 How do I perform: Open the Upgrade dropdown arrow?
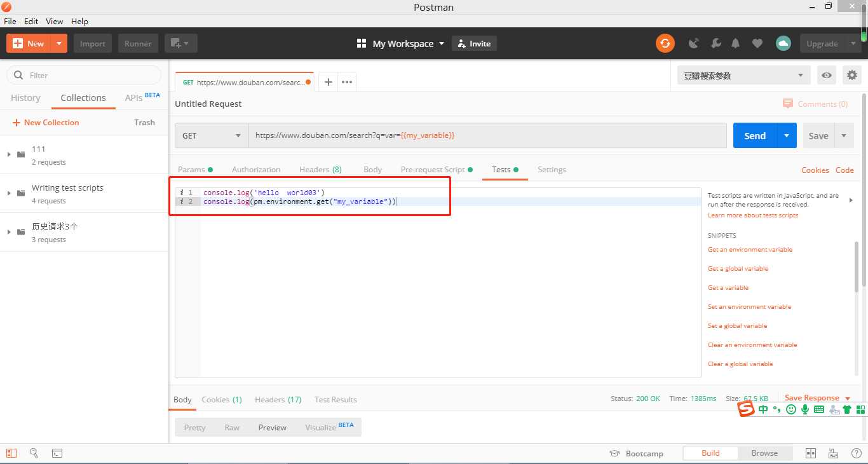pos(852,43)
